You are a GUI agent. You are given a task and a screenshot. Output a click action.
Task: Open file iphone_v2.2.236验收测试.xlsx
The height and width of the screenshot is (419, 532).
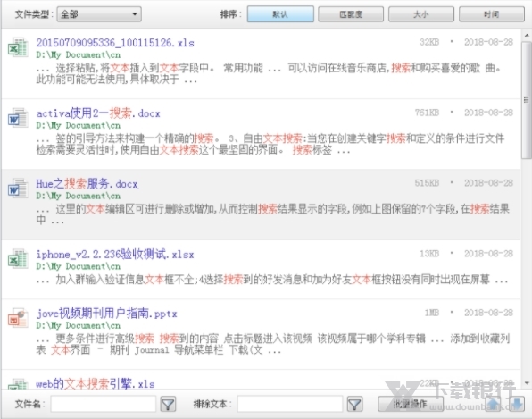pyautogui.click(x=115, y=254)
